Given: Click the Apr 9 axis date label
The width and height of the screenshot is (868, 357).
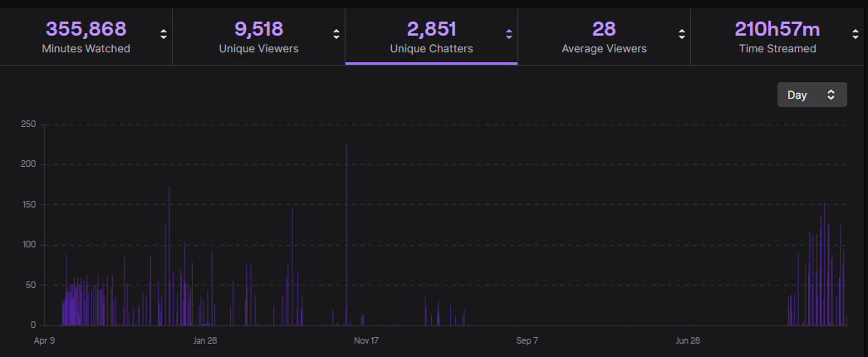Looking at the screenshot, I should point(44,340).
